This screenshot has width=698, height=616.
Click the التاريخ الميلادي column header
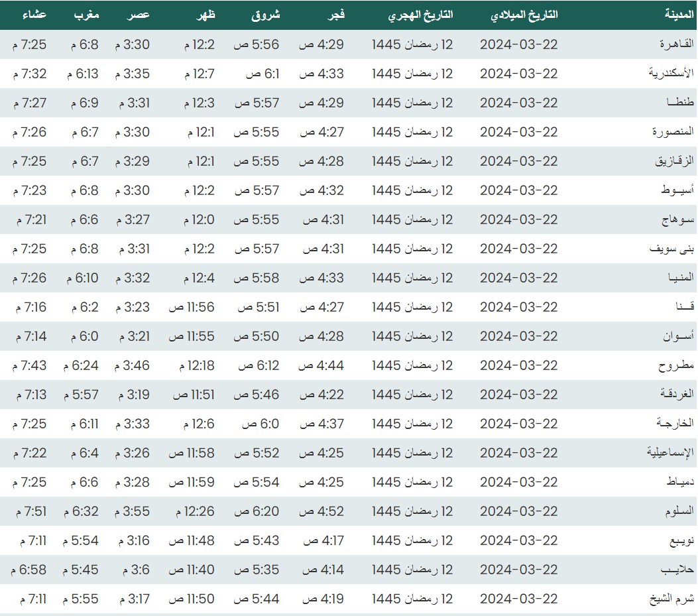tap(524, 15)
